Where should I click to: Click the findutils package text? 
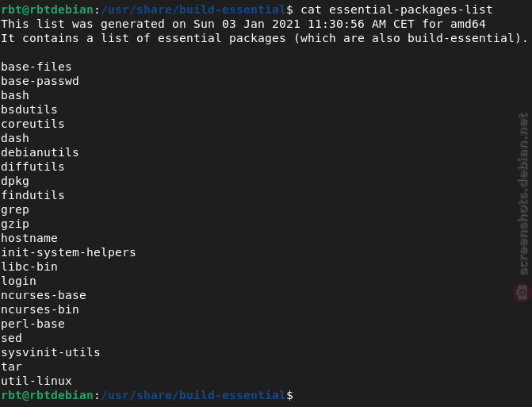tap(33, 195)
